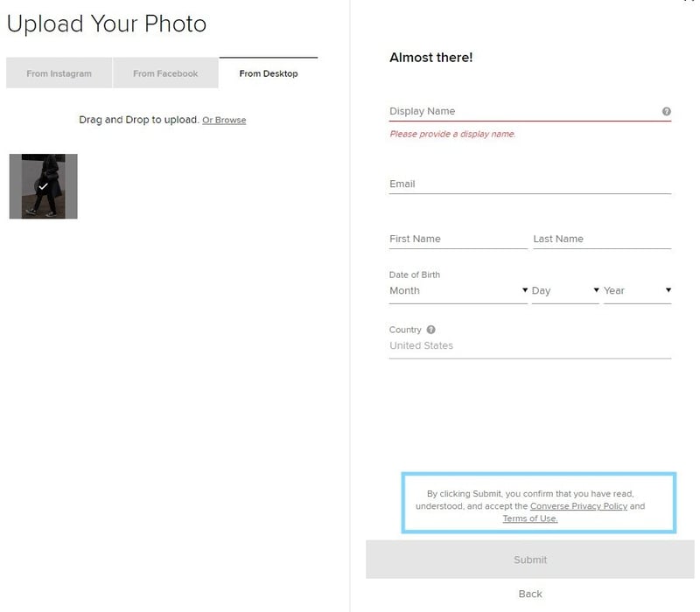
Task: Click the Back button
Action: coord(529,593)
